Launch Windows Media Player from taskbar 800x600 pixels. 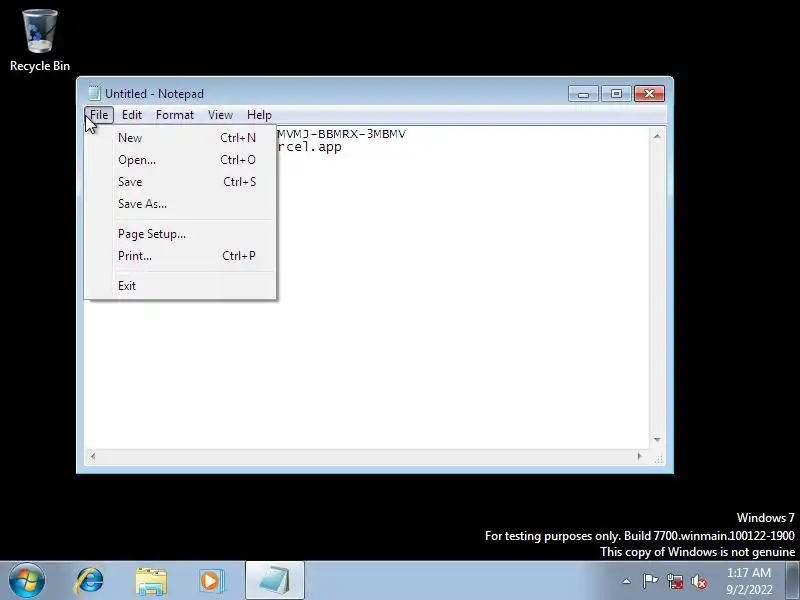click(x=211, y=581)
